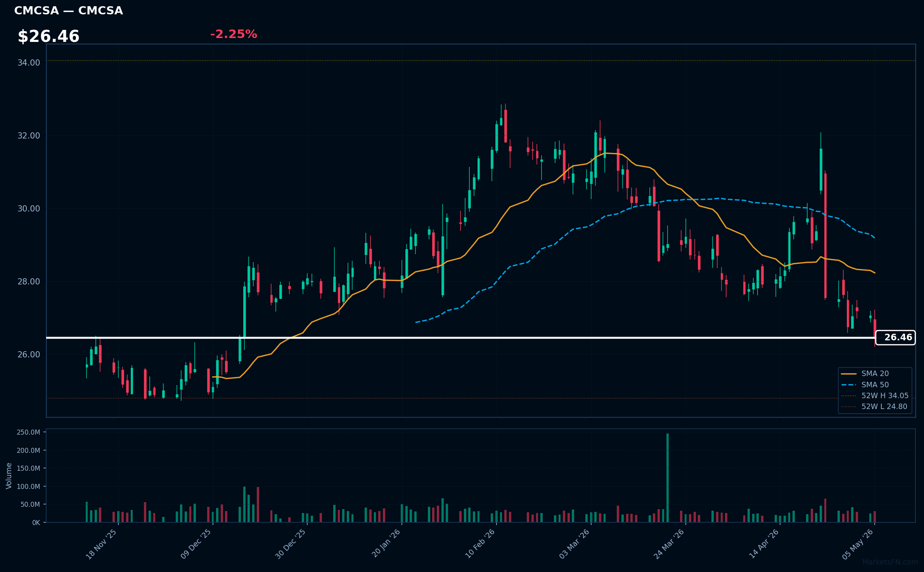The width and height of the screenshot is (924, 572).
Task: Click the 30.00 price axis label
Action: [x=29, y=209]
